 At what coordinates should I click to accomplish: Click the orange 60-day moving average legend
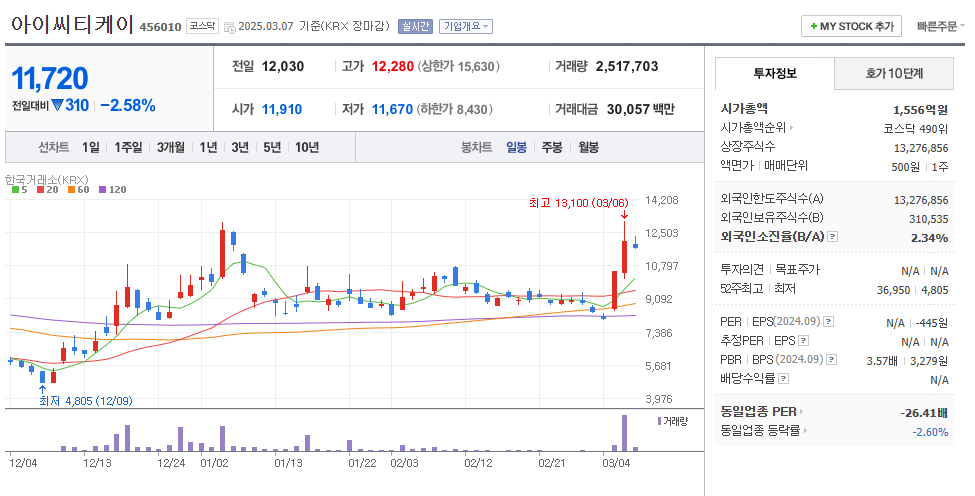coord(79,190)
